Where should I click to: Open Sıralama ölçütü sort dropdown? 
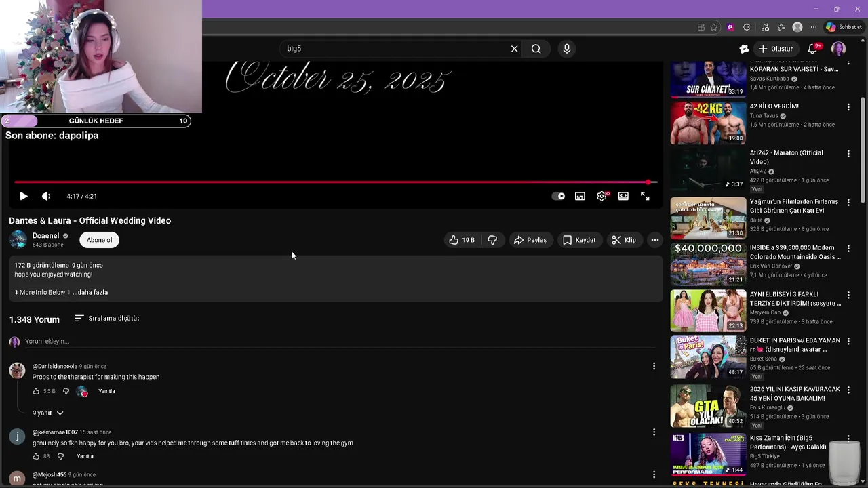106,318
